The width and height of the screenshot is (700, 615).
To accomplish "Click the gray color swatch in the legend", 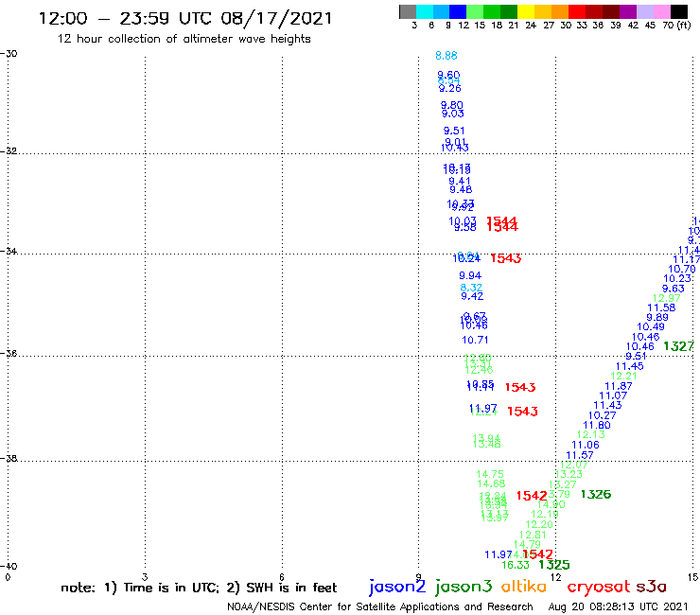I will coord(408,11).
